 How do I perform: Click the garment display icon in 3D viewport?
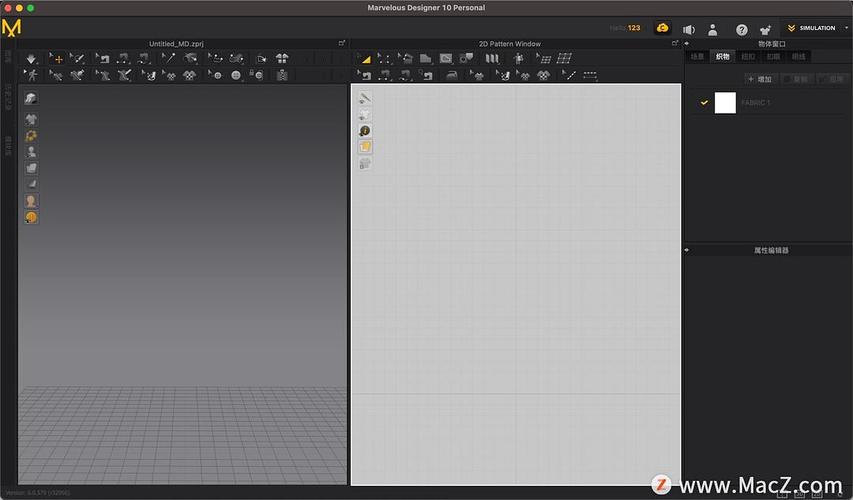point(31,119)
